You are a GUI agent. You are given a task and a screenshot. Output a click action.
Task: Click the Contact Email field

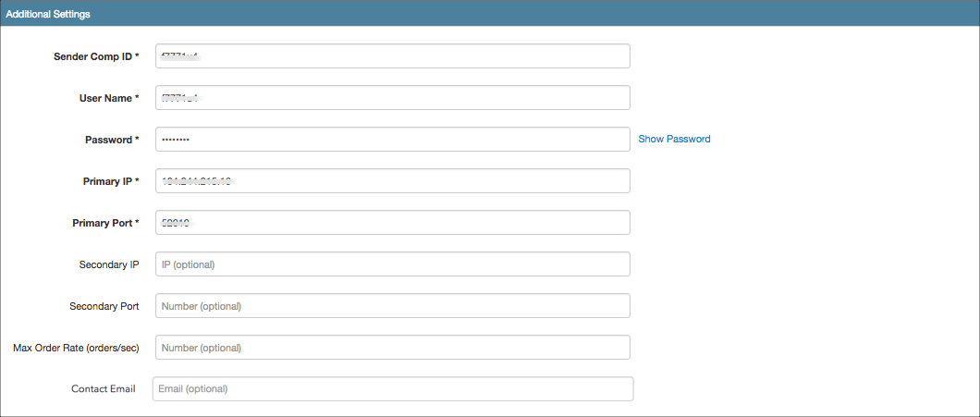(x=393, y=388)
